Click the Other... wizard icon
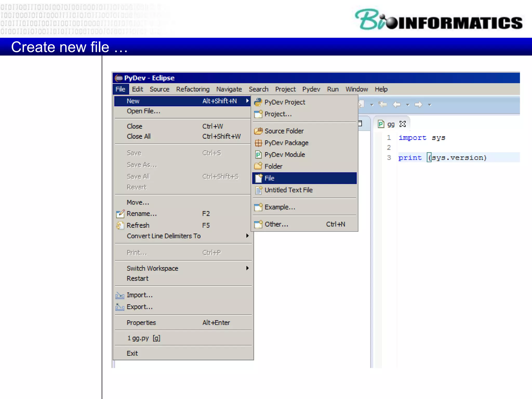This screenshot has height=399, width=532. (258, 224)
